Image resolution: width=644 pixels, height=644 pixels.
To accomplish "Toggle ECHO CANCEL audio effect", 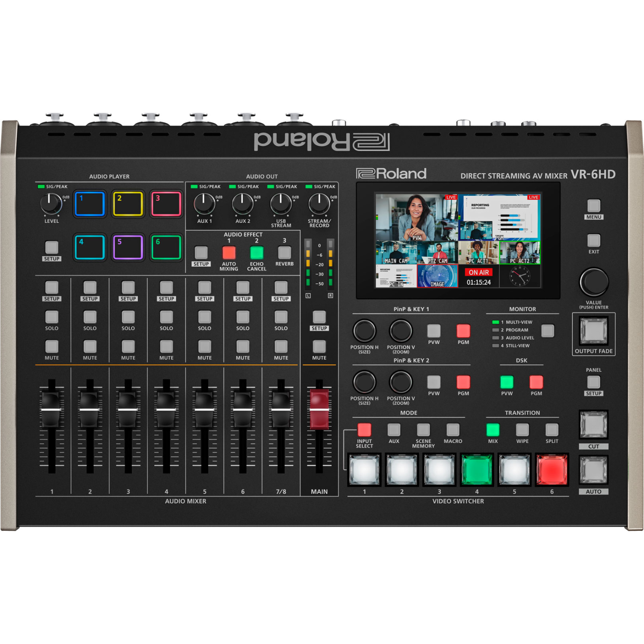I will [x=257, y=252].
